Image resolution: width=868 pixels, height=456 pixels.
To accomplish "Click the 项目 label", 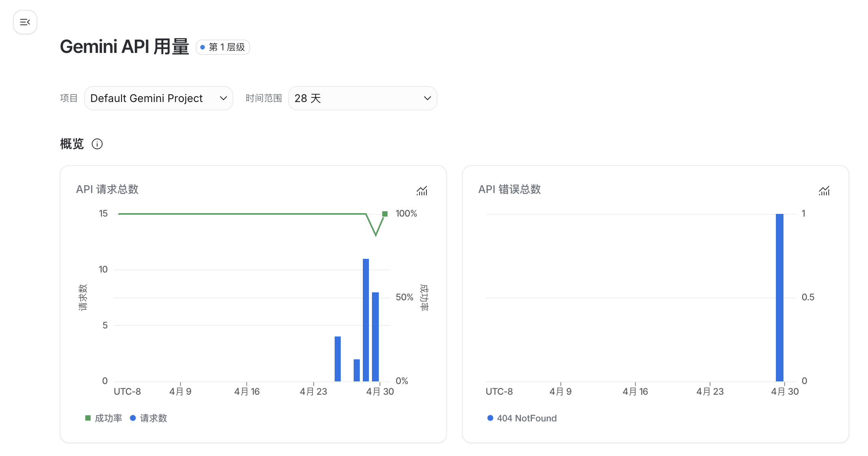I will click(x=69, y=98).
